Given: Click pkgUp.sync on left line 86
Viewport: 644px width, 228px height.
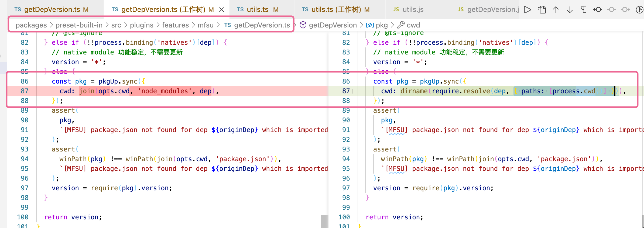Looking at the screenshot, I should tap(118, 81).
